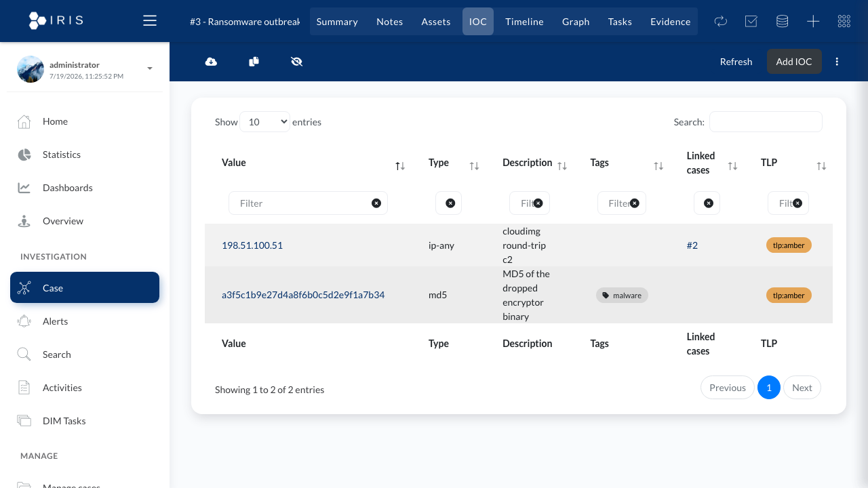Click the Overview icon in sidebar
This screenshot has height=488, width=868.
[24, 221]
